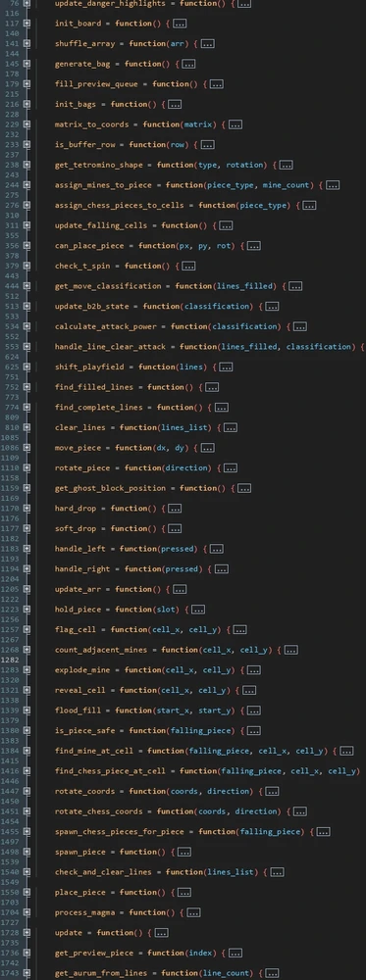Screen dimensions: 366x980
Task: Open the ellipsis marker after hard_drop
Action: pyautogui.click(x=175, y=509)
